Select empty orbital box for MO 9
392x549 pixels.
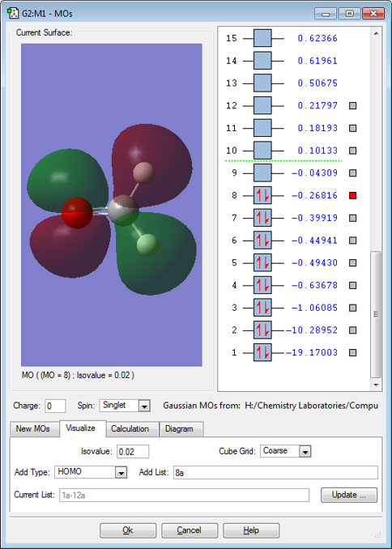point(262,173)
